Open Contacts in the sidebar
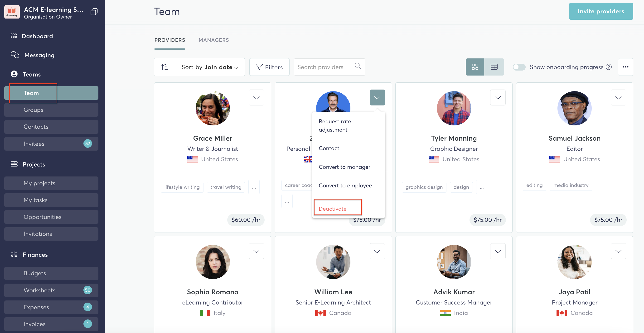The height and width of the screenshot is (333, 644). click(x=51, y=127)
